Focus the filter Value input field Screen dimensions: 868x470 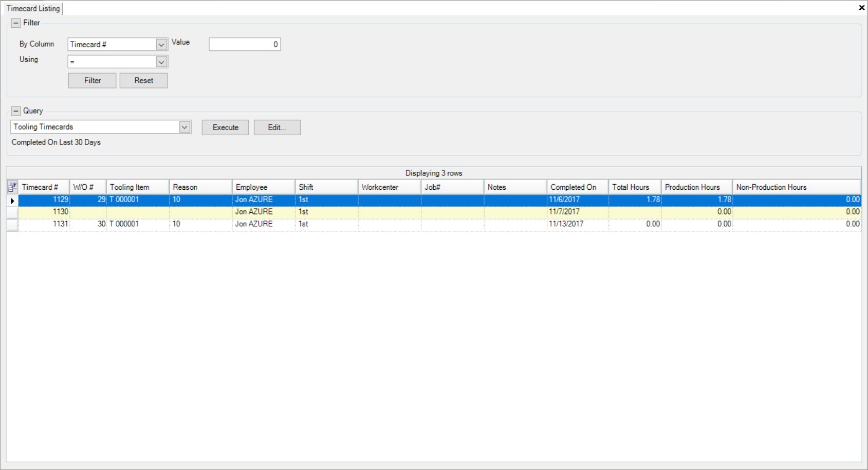(245, 45)
